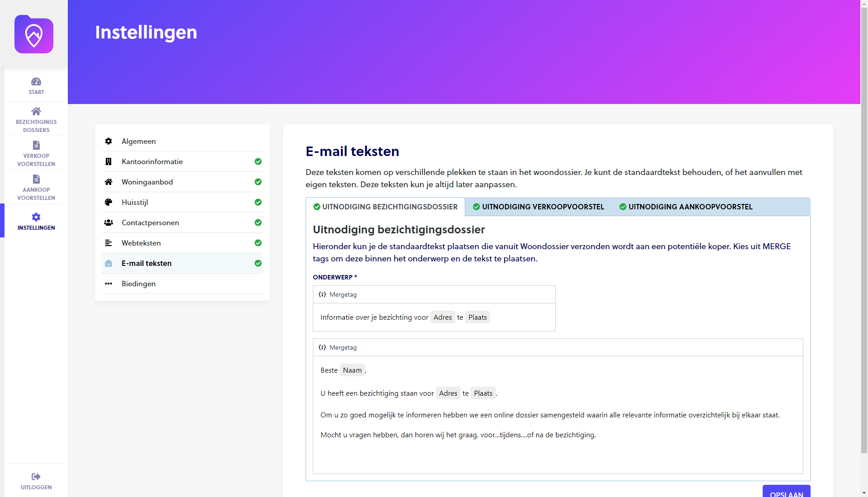The image size is (868, 497).
Task: Click the Algemeen cog icon
Action: pyautogui.click(x=108, y=141)
